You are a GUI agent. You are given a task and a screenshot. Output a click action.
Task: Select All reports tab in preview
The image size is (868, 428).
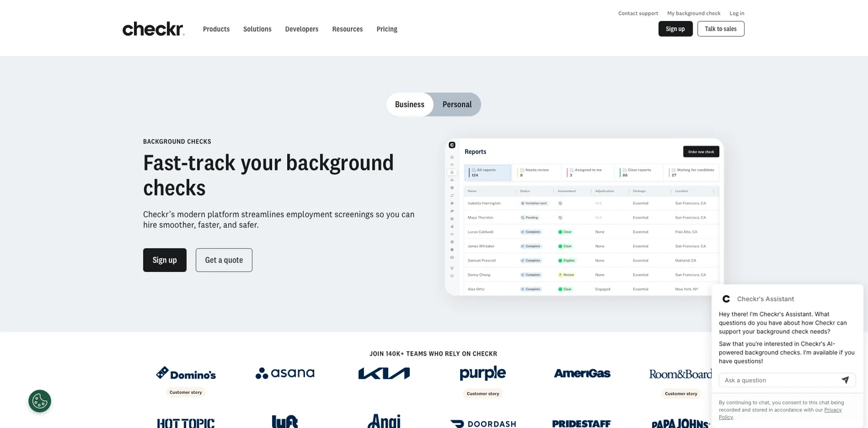point(488,172)
